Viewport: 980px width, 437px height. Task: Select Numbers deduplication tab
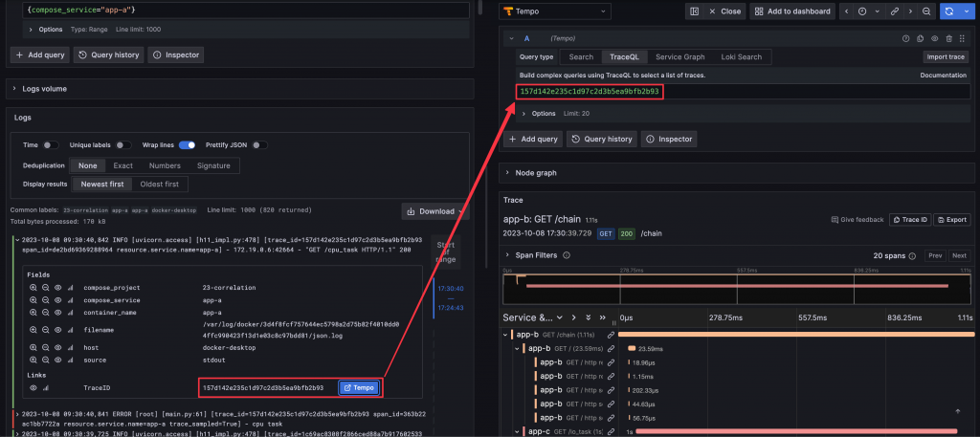165,165
